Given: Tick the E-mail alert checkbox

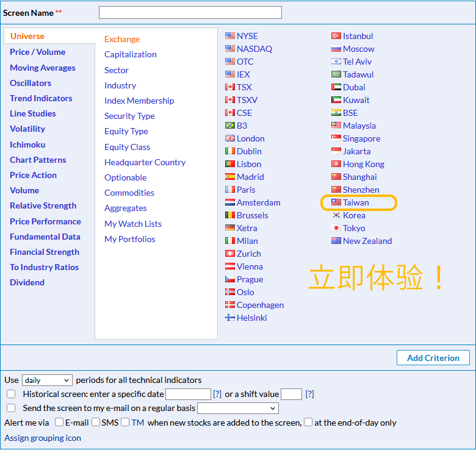Looking at the screenshot, I should (x=59, y=422).
